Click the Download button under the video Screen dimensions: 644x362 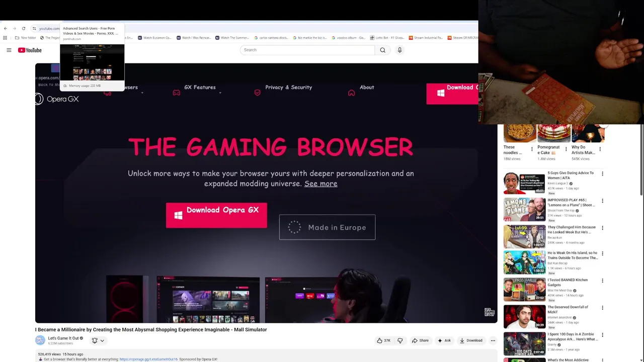[471, 340]
